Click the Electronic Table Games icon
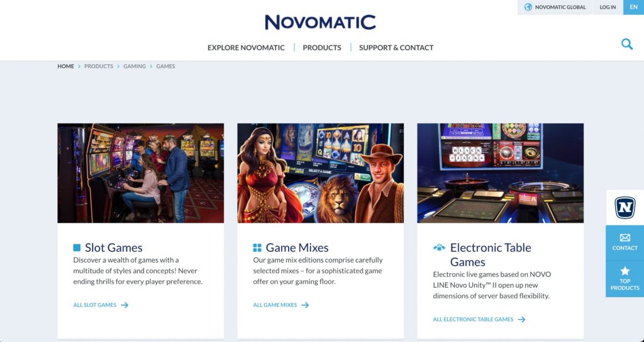 (439, 248)
